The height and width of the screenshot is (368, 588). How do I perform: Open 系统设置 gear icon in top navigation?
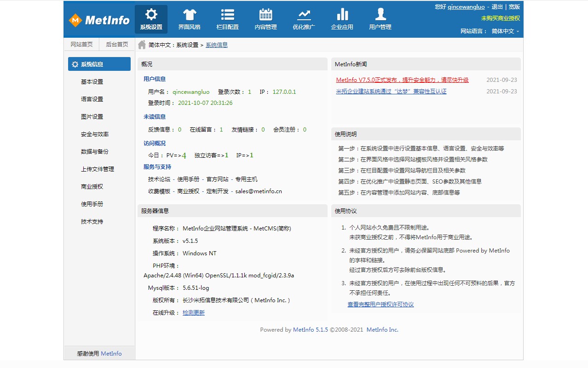coord(151,14)
